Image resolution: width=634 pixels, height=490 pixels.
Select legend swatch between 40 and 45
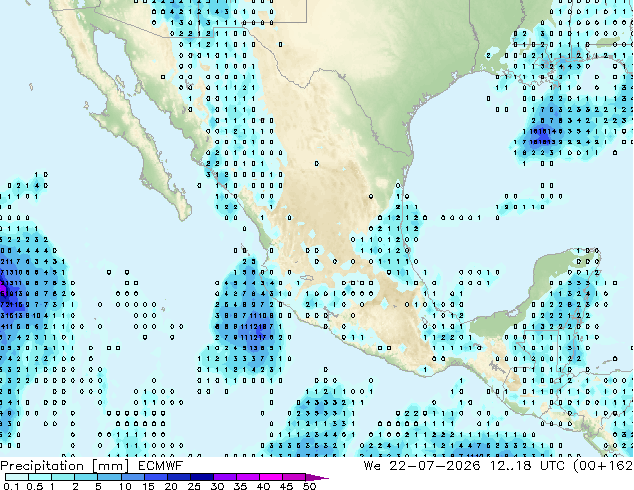(x=271, y=477)
